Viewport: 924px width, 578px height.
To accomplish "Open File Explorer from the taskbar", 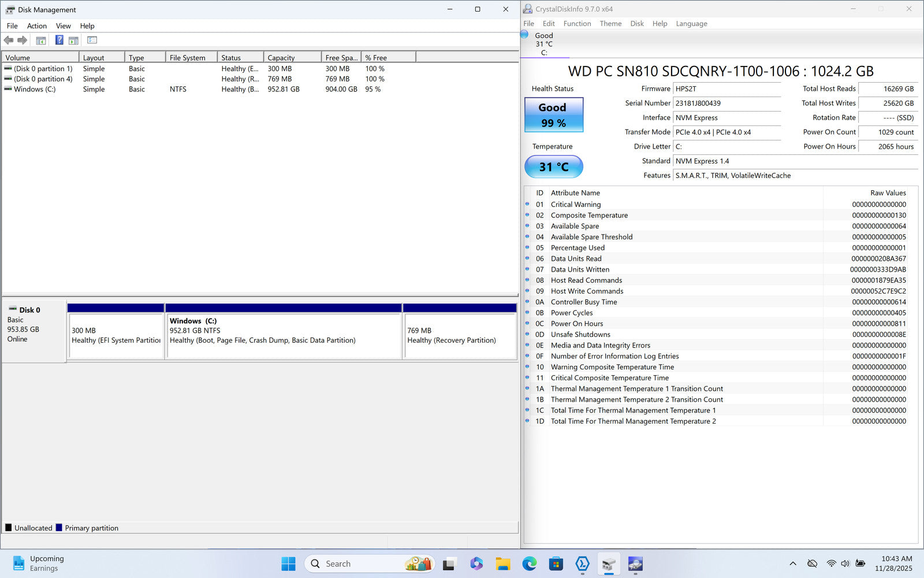I will coord(502,564).
